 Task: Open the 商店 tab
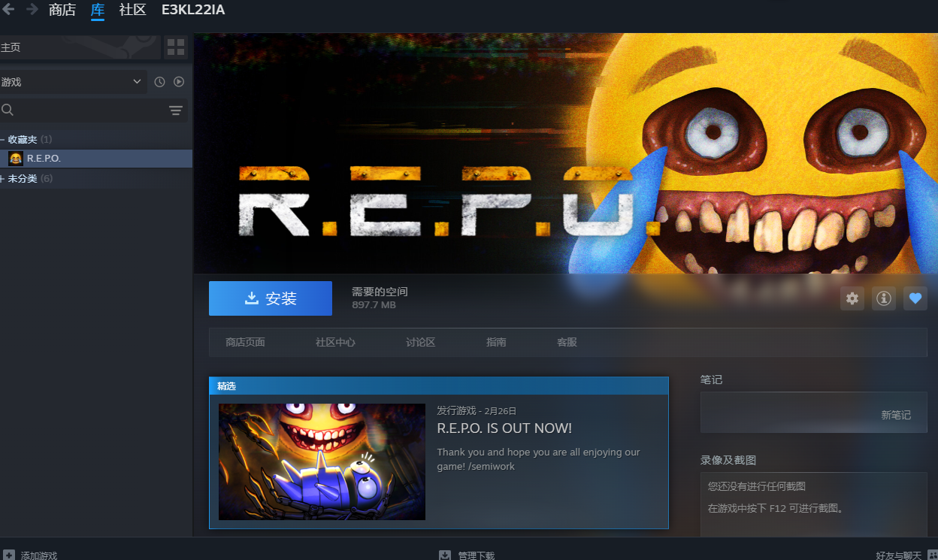click(x=62, y=10)
